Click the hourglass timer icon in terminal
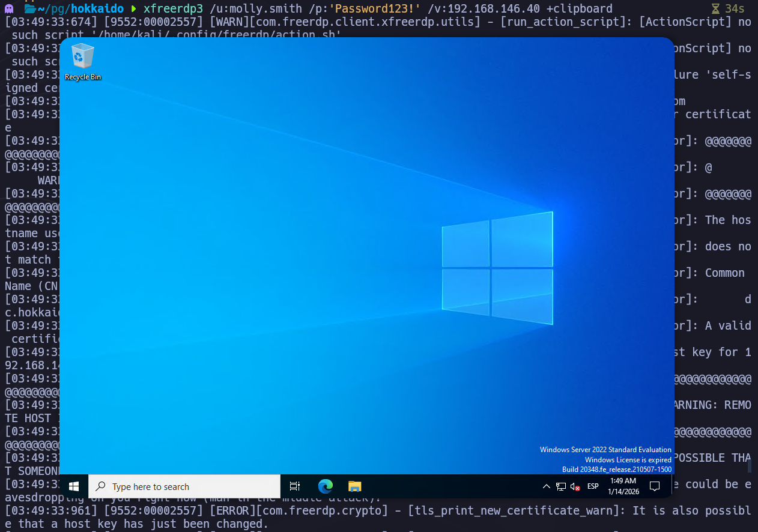Image resolution: width=758 pixels, height=532 pixels. 715,8
